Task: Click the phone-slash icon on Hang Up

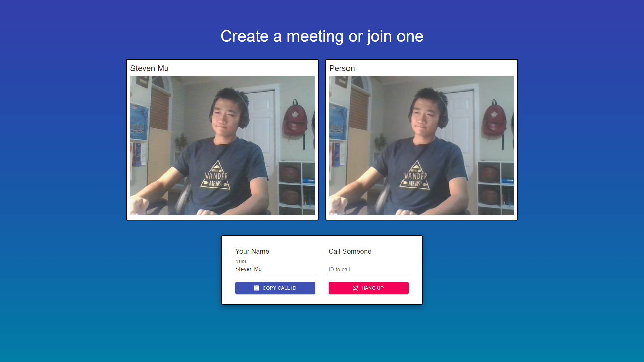Action: point(356,288)
